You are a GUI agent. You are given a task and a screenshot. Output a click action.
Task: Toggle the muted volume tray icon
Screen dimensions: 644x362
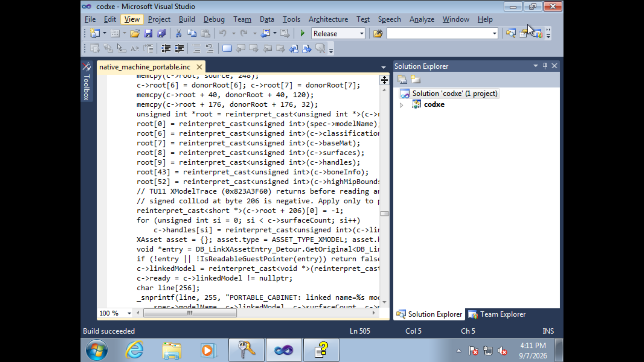(502, 351)
